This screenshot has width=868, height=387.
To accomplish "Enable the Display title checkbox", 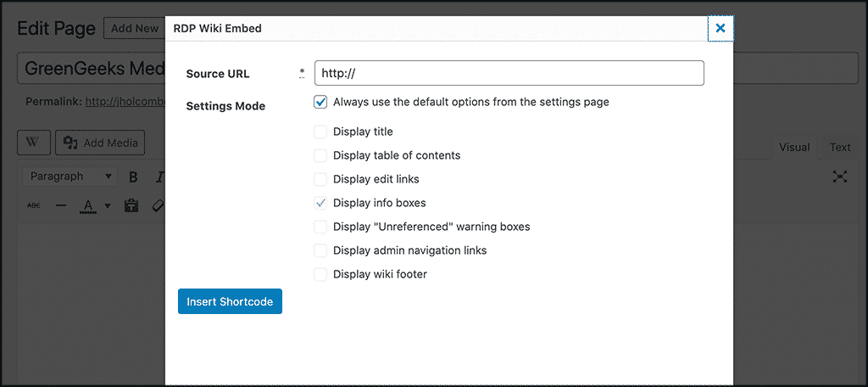I will pos(320,132).
